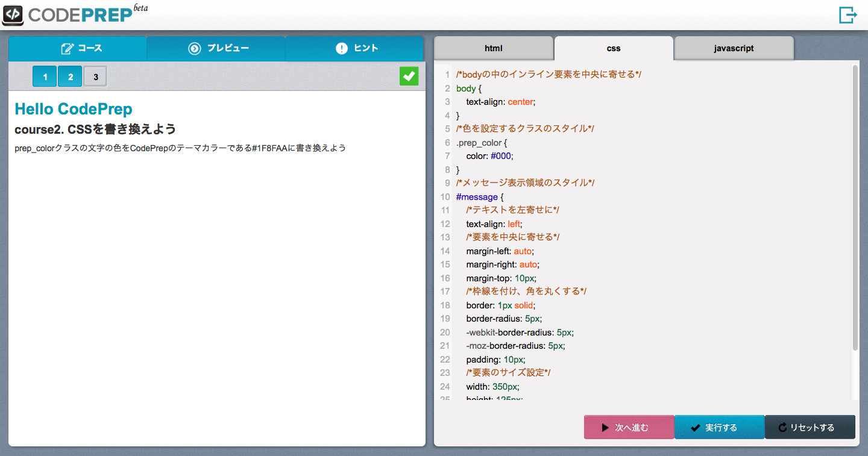Click the circled play icon on the プレビュー tab
The width and height of the screenshot is (868, 456).
[x=195, y=48]
